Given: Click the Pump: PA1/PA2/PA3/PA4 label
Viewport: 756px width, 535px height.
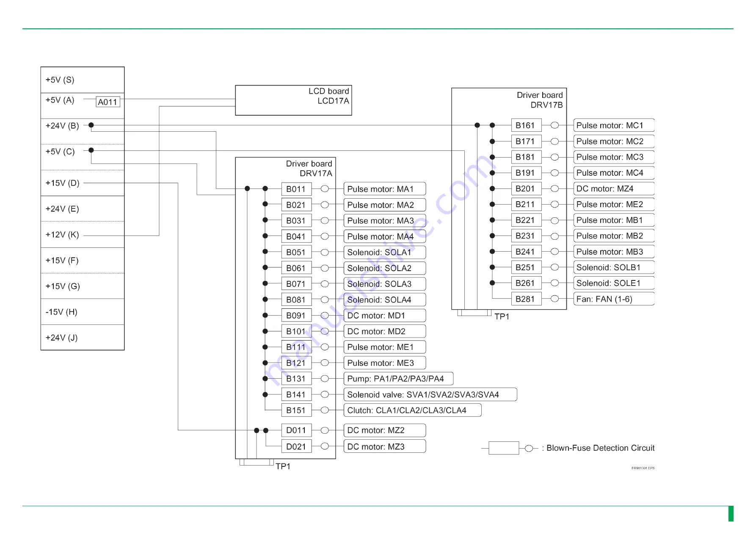Looking at the screenshot, I should coord(398,379).
